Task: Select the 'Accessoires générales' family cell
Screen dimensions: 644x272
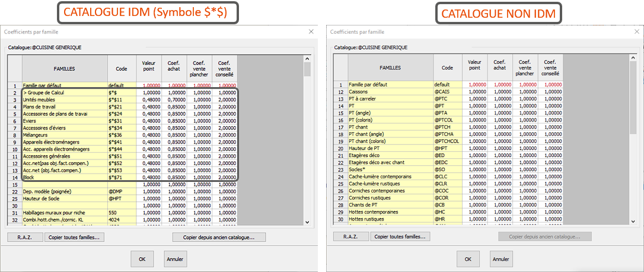Action: click(x=65, y=156)
